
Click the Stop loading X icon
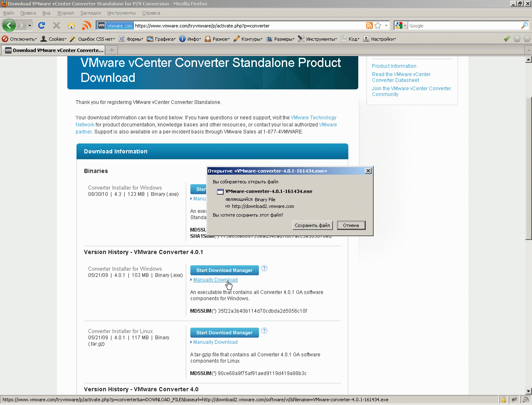click(57, 25)
